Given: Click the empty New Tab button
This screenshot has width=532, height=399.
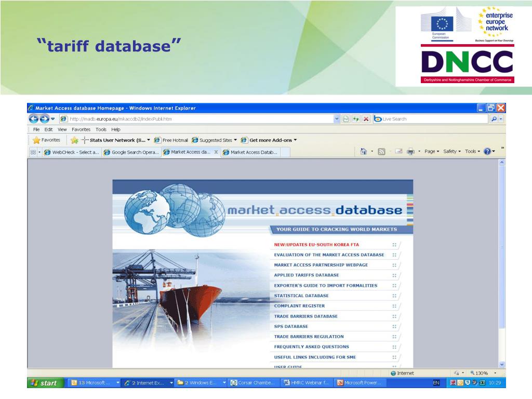Looking at the screenshot, I should pos(285,152).
